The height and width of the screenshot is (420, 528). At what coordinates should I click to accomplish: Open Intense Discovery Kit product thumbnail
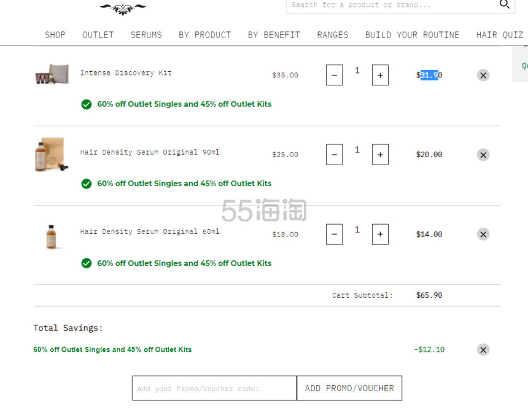[52, 74]
